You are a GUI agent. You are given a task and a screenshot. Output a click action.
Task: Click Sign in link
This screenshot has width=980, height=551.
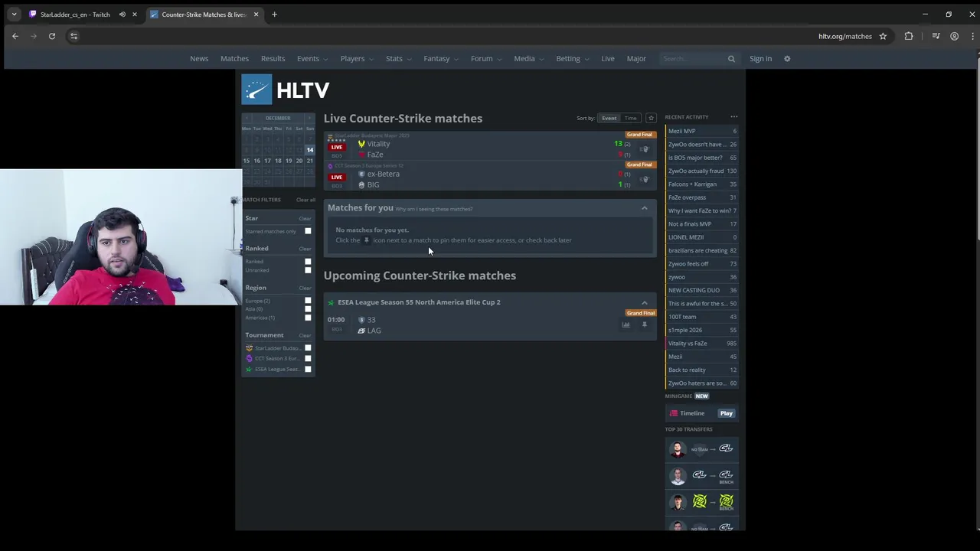click(760, 59)
